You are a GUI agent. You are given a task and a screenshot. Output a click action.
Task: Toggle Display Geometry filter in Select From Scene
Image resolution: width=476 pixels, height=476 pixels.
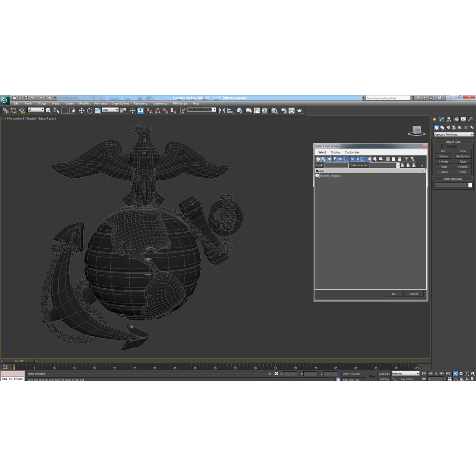[x=318, y=159]
